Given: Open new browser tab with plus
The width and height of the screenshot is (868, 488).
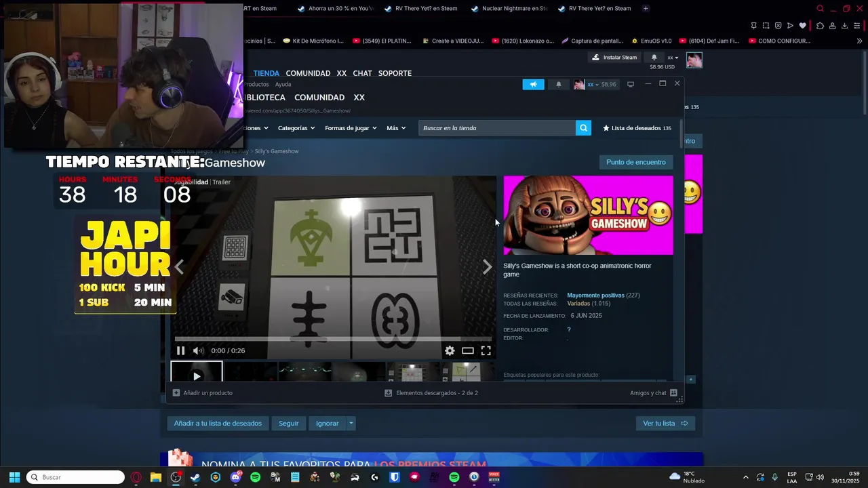Looking at the screenshot, I should [x=646, y=9].
